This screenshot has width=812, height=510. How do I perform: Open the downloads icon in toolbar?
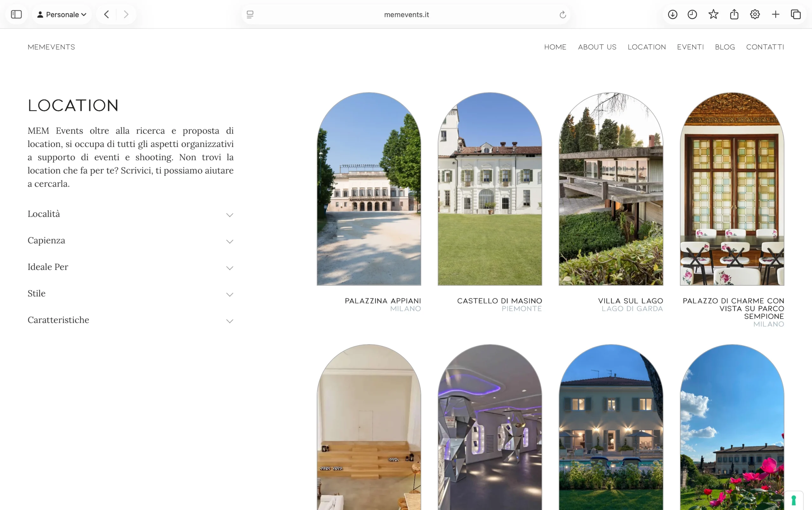pyautogui.click(x=672, y=15)
